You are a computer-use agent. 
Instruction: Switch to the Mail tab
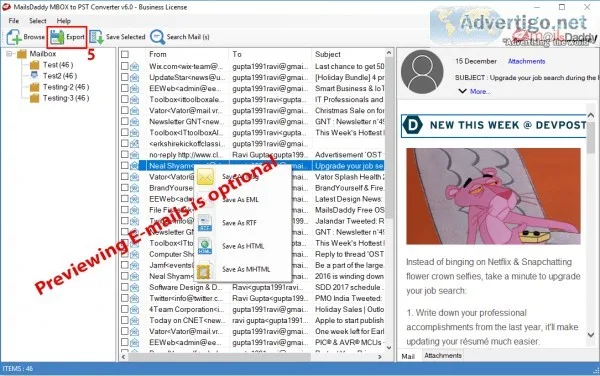(408, 356)
